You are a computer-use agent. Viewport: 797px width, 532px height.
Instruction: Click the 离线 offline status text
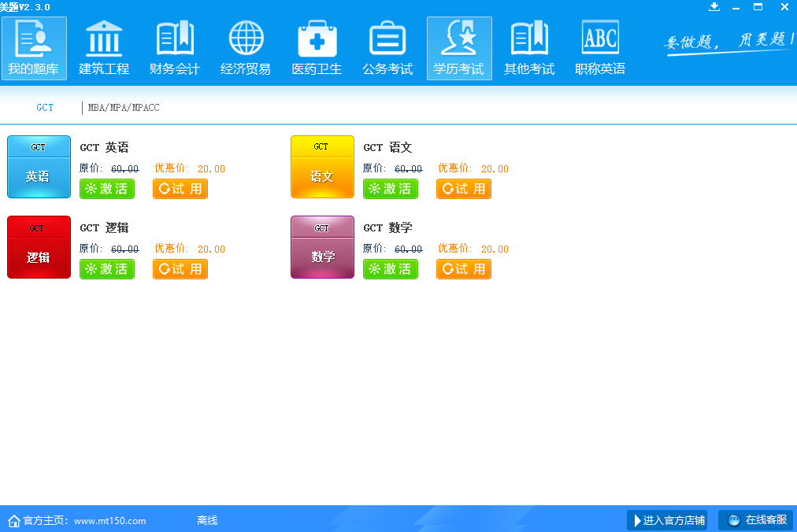tap(207, 521)
